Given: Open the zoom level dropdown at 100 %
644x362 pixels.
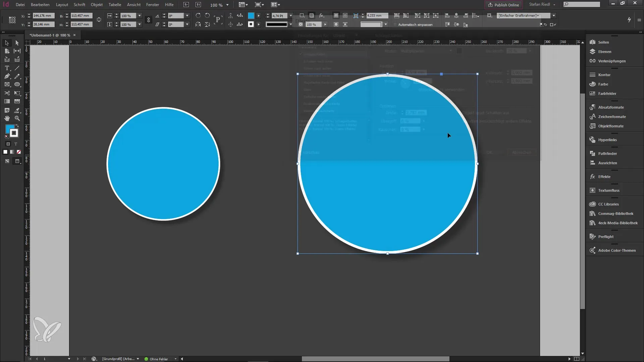Looking at the screenshot, I should tap(227, 5).
